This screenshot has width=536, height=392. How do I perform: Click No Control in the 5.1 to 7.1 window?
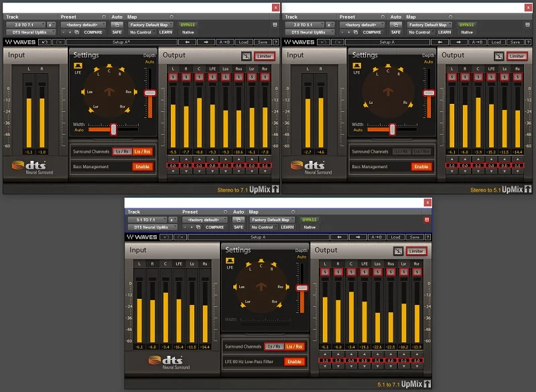tap(262, 227)
